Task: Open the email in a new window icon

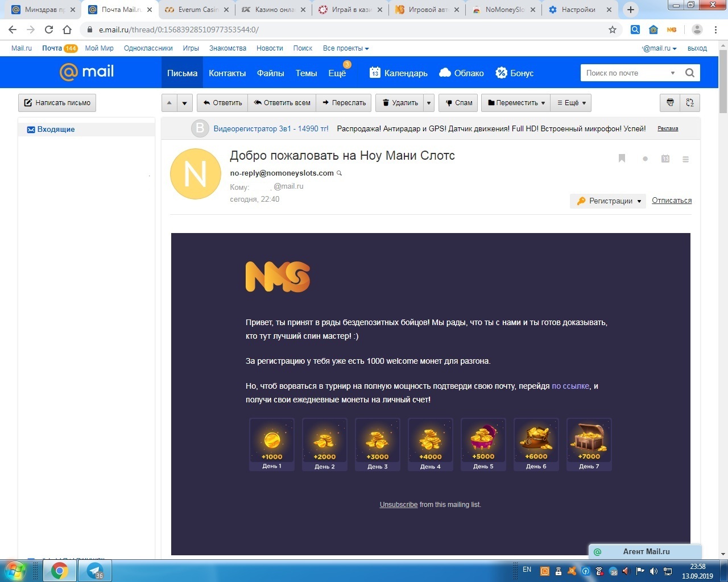Action: 690,103
